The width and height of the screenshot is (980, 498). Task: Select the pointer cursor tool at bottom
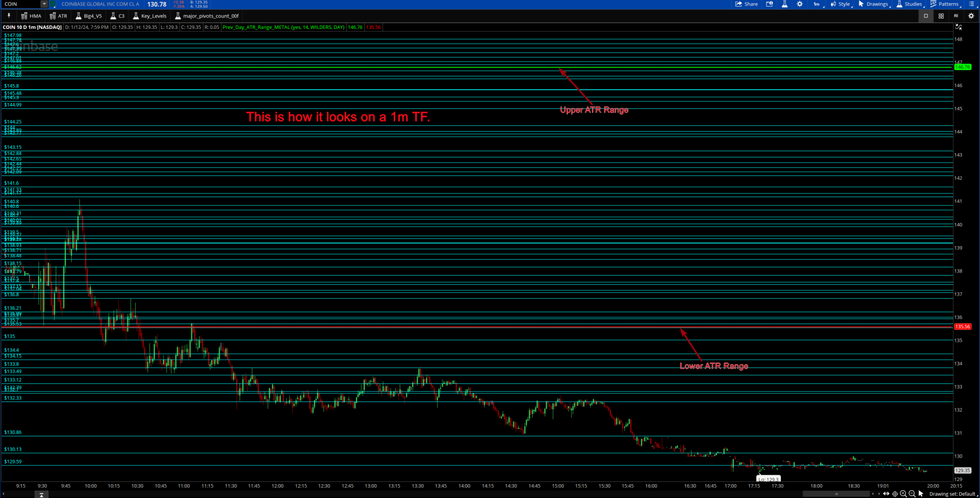point(921,494)
